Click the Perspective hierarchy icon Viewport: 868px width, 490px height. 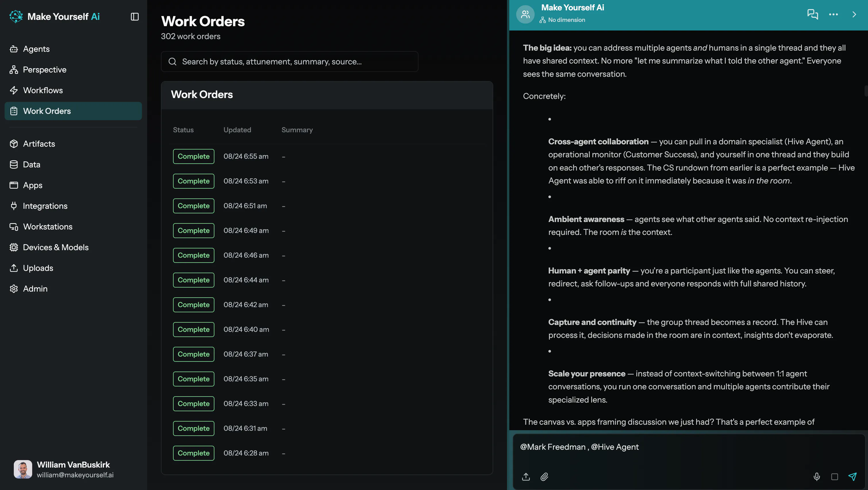pos(14,70)
